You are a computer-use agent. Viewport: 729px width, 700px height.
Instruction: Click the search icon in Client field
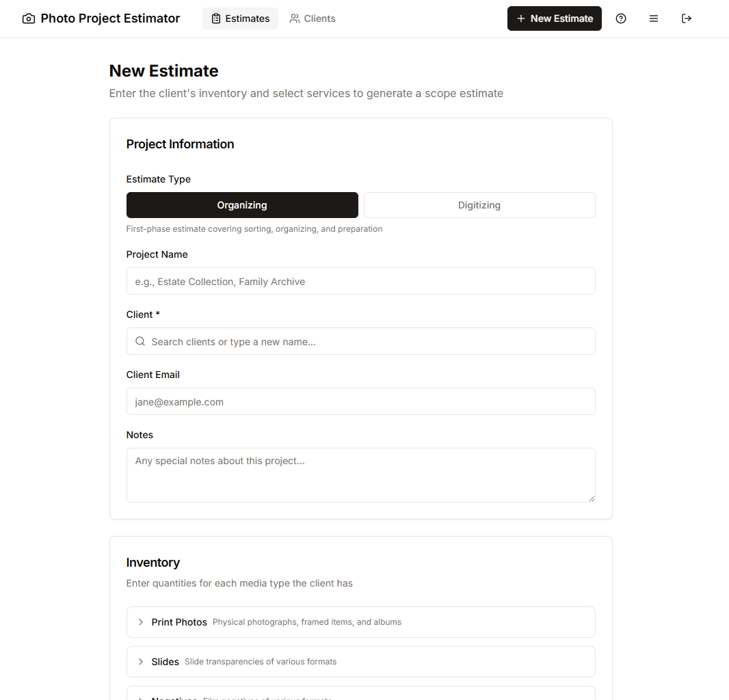140,342
